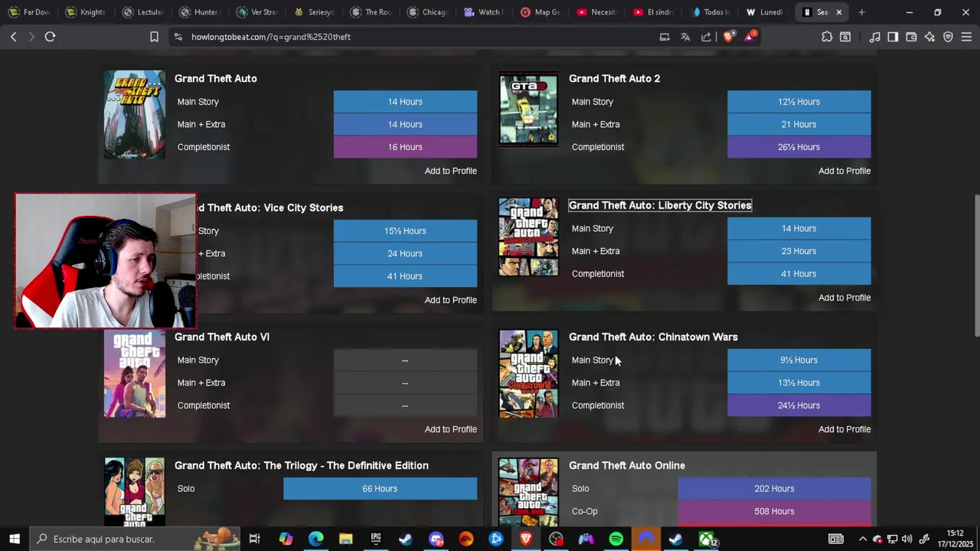Add Vice City Stories to profile
This screenshot has width=980, height=551.
click(450, 300)
